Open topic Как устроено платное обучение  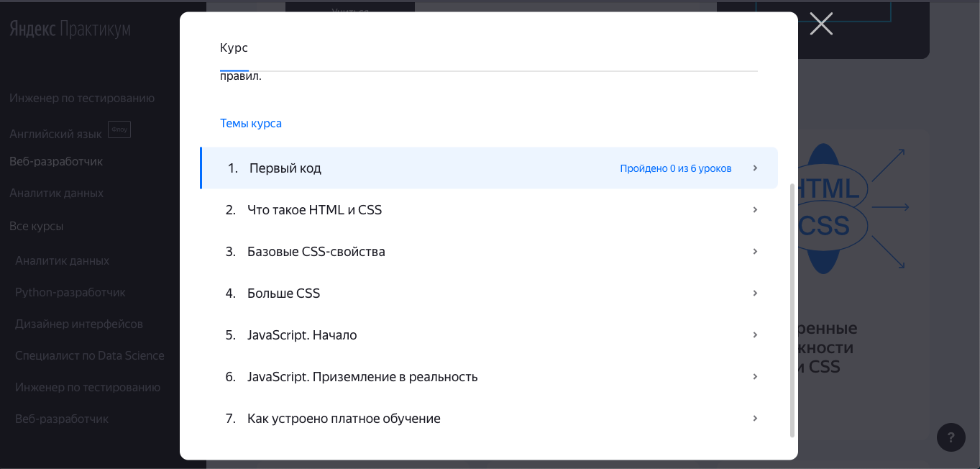point(344,419)
